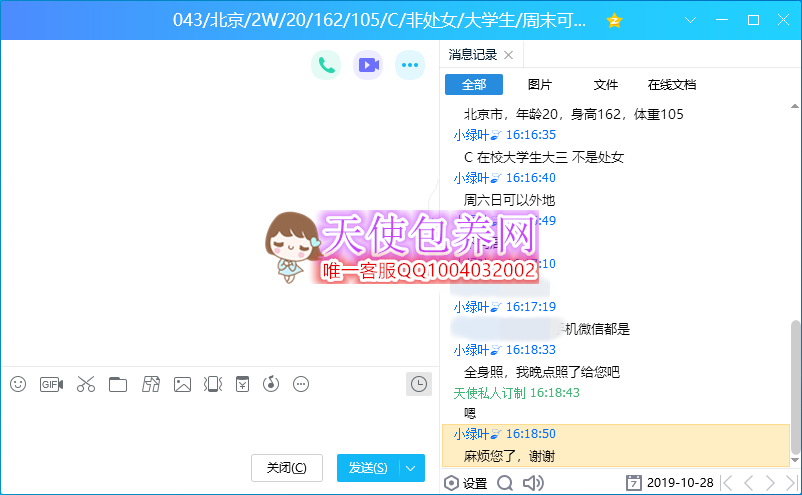Open message record 设置
Viewport: 802px width, 495px height.
465,483
